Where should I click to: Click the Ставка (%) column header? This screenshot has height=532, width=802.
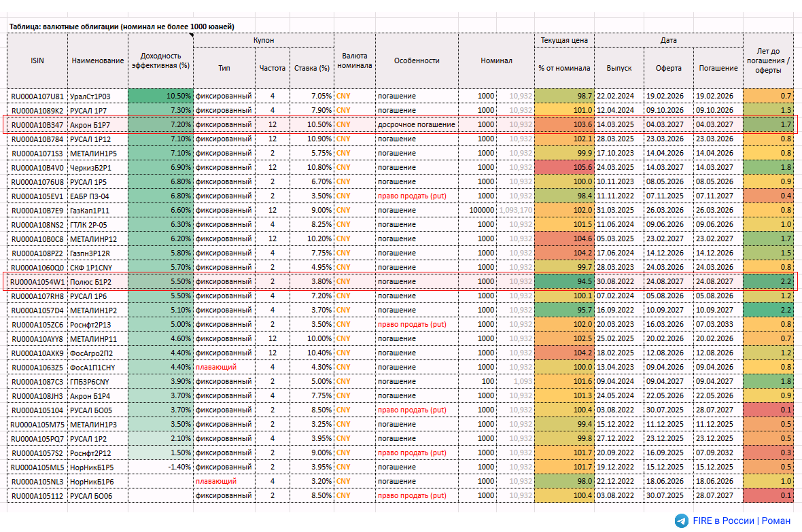[311, 68]
